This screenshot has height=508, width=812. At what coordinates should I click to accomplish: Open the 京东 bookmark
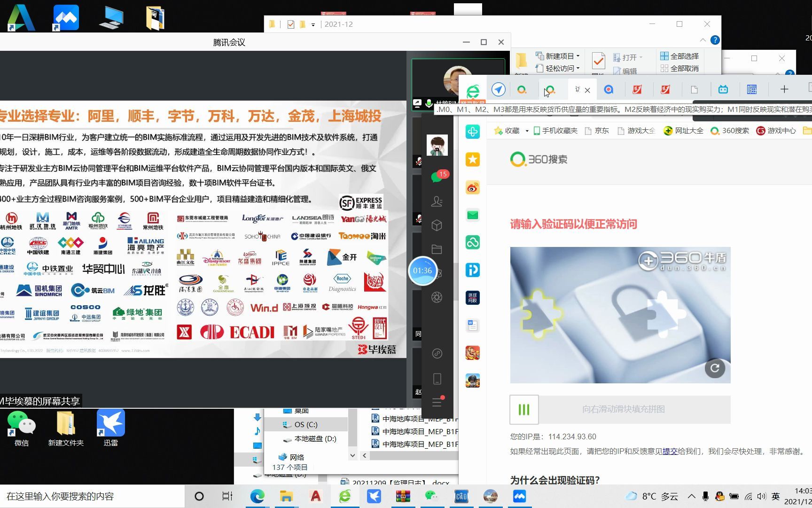pyautogui.click(x=597, y=131)
